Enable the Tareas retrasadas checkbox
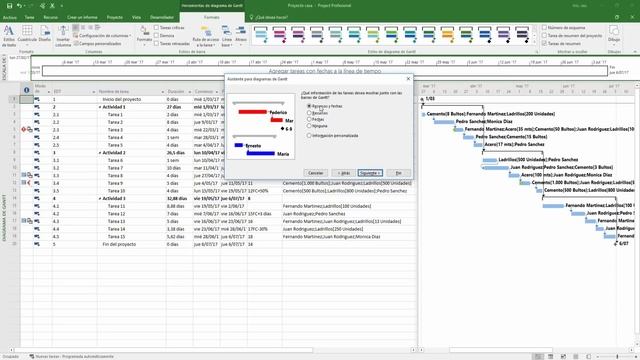Viewport: 640px width, 360px height. [x=156, y=43]
